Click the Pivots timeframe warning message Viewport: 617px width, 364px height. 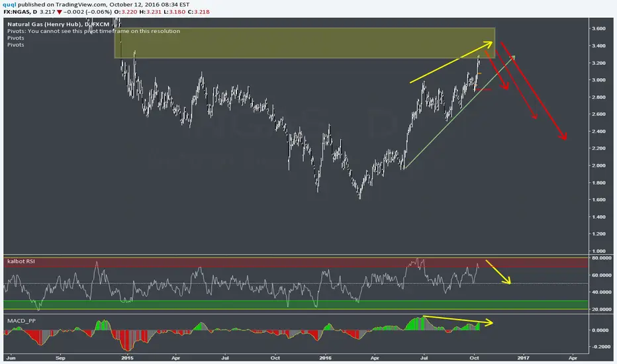(x=93, y=31)
